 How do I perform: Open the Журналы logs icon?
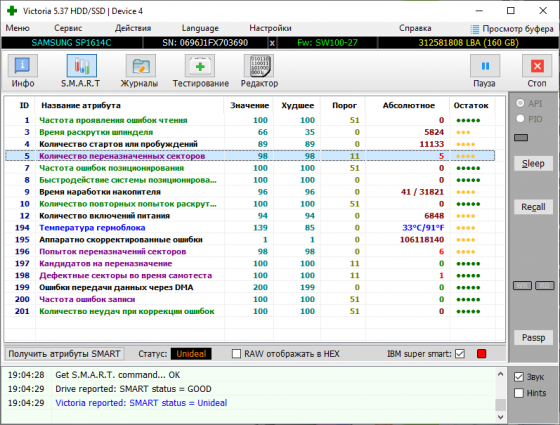coord(140,66)
